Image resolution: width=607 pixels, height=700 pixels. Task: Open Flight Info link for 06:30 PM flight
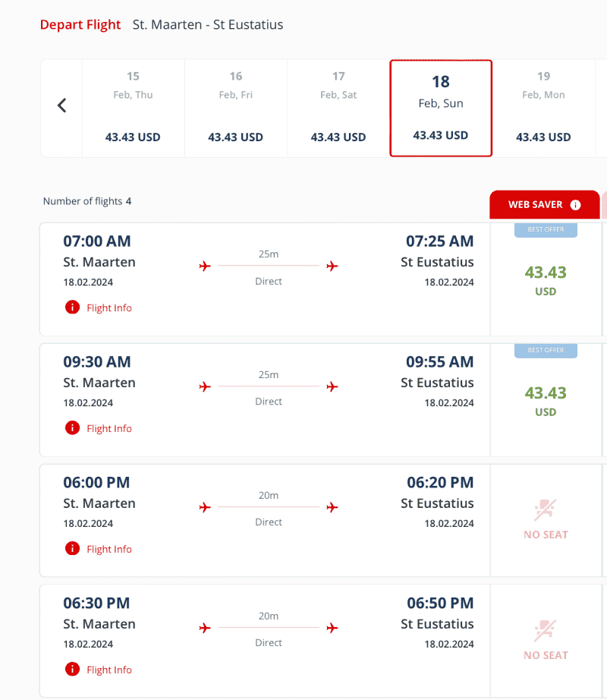tap(109, 670)
